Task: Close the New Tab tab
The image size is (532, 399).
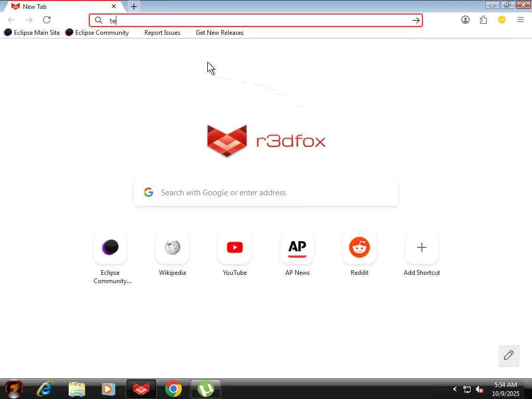Action: [x=114, y=6]
